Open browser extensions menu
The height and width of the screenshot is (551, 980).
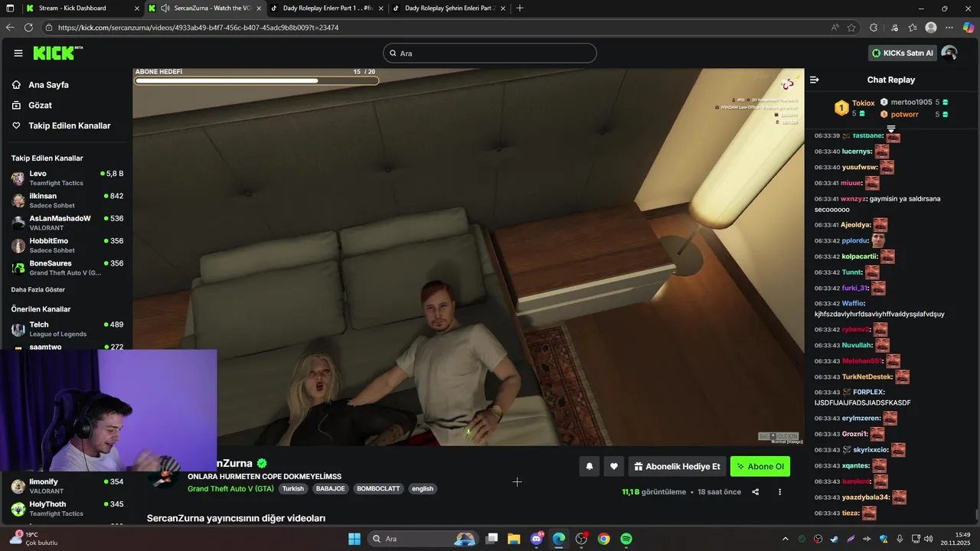click(874, 28)
